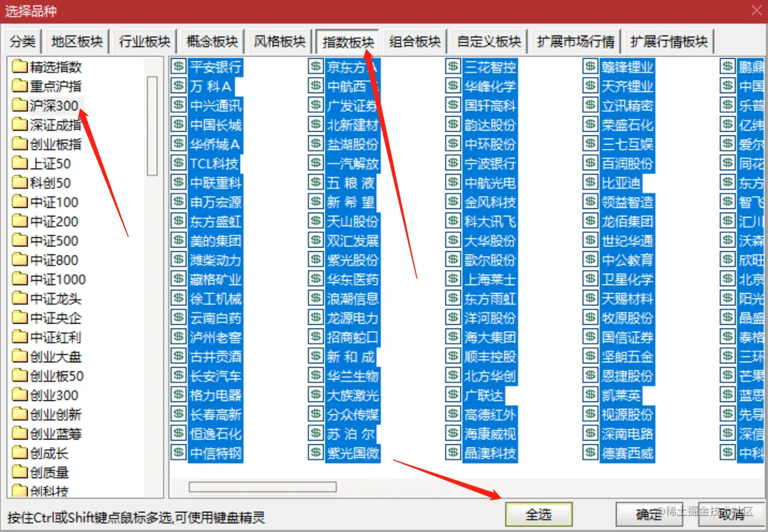Select 创业创新 in the index list

point(56,414)
